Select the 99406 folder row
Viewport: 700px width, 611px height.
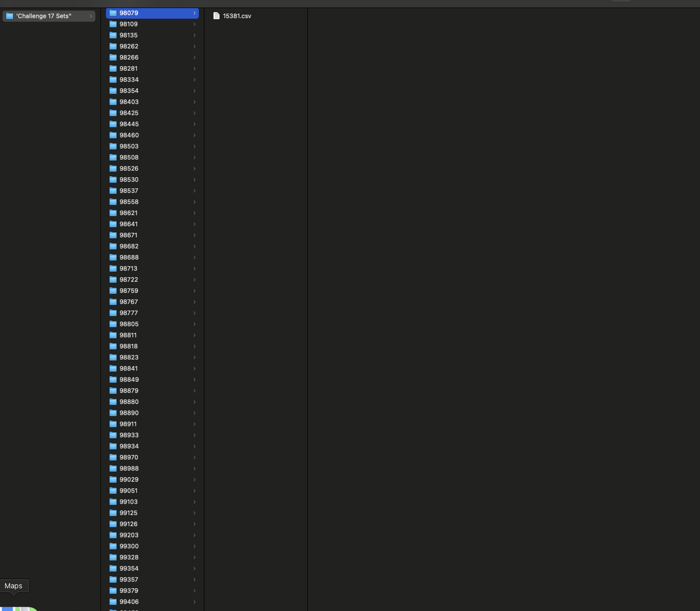[152, 602]
